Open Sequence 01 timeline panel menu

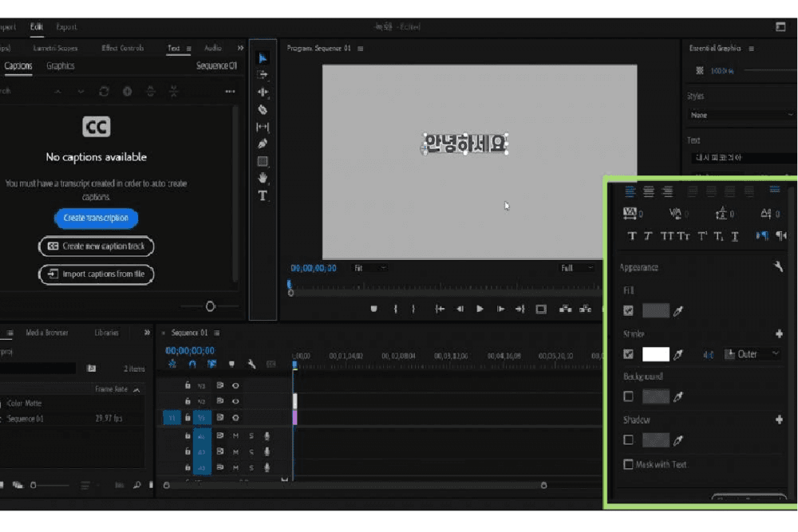click(217, 333)
